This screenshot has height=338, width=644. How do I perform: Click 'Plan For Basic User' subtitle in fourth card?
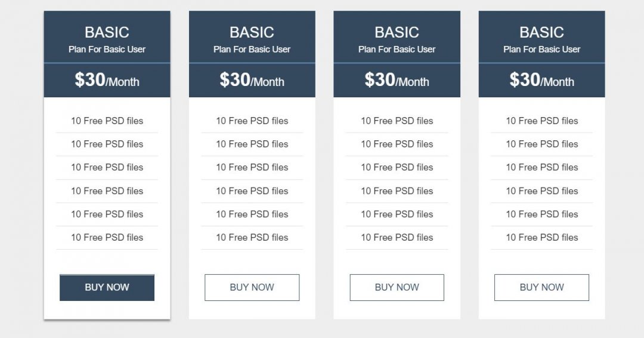pos(541,50)
